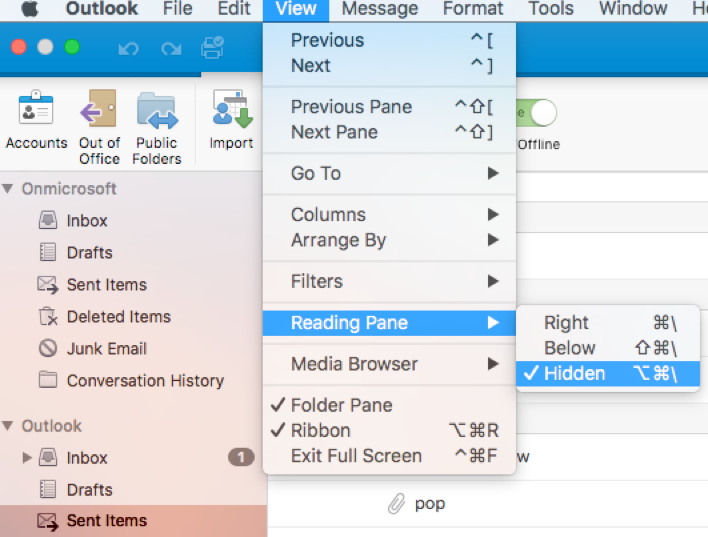Choose Next in View menu

point(389,66)
